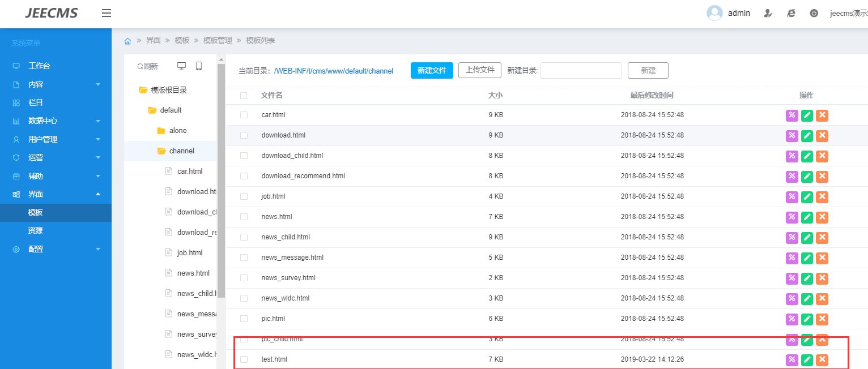This screenshot has width=868, height=369.
Task: Click the orange delete icon for job.html
Action: click(822, 196)
